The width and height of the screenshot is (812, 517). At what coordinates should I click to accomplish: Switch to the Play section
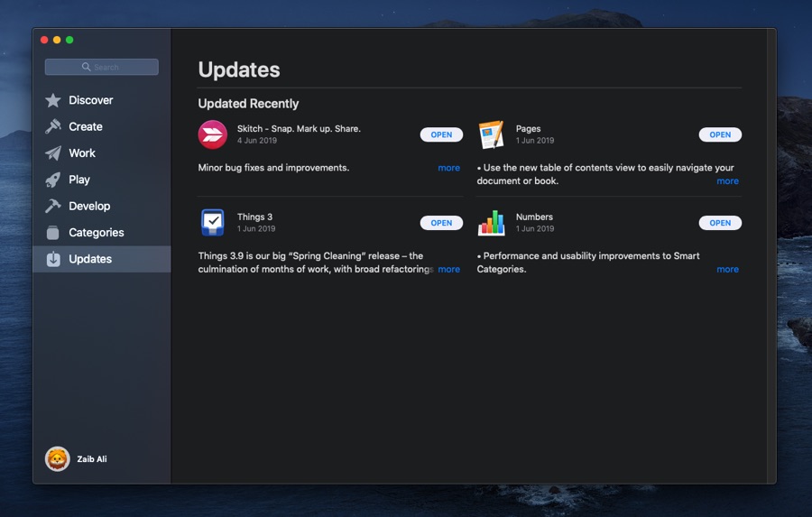tap(101, 180)
